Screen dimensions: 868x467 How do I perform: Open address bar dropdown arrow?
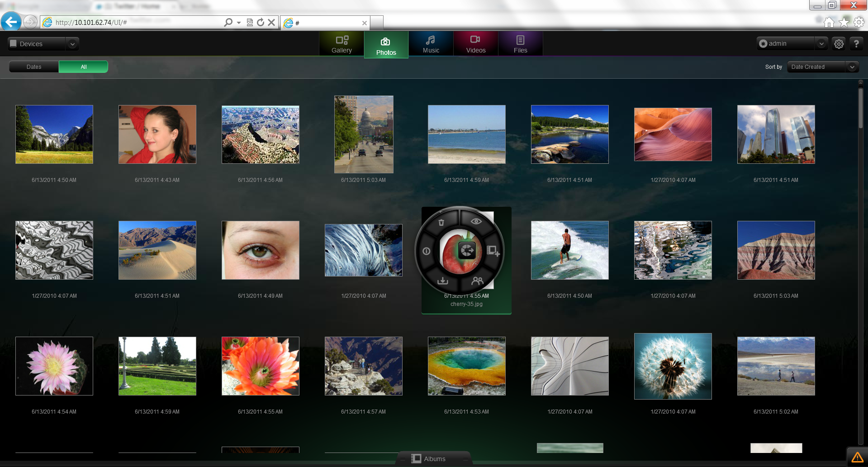pyautogui.click(x=239, y=22)
